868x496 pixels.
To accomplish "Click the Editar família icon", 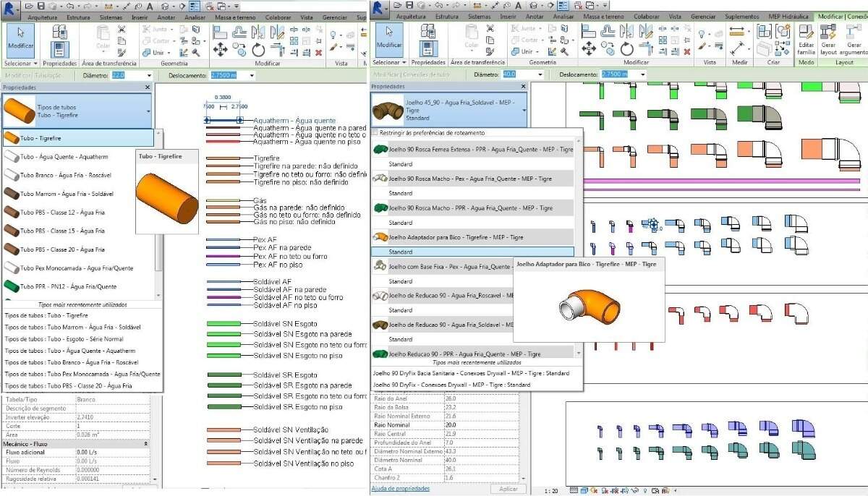I will pos(806,38).
